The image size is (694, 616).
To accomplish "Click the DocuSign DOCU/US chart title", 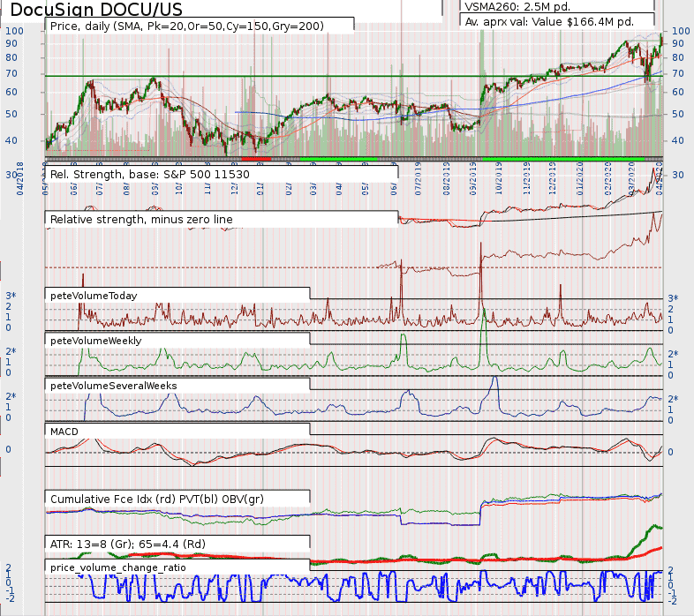I will [x=96, y=10].
